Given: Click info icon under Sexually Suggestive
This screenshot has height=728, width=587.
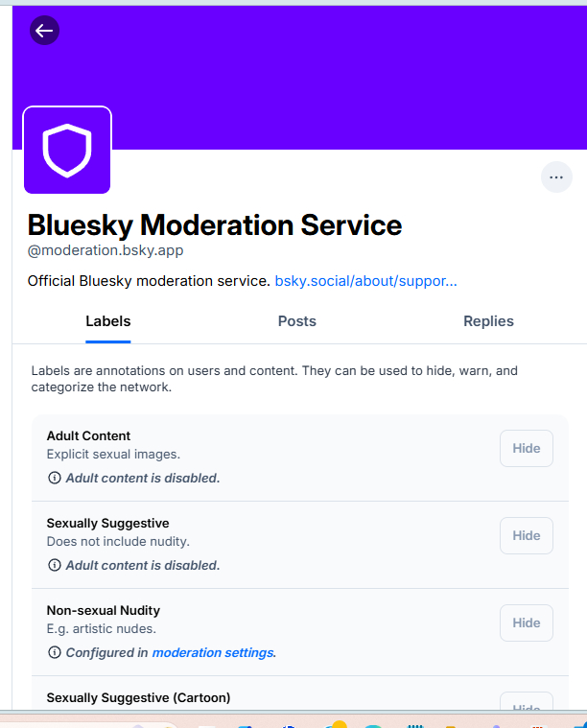Looking at the screenshot, I should pos(54,565).
